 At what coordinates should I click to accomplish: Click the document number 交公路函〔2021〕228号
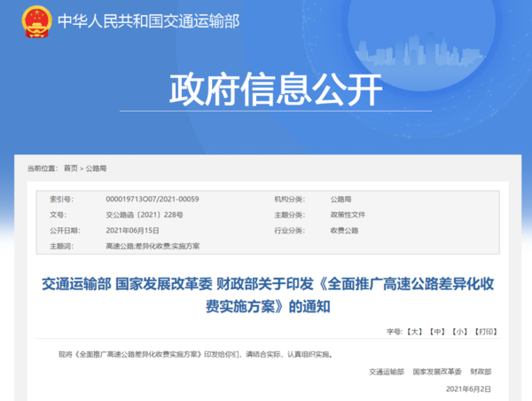point(144,216)
